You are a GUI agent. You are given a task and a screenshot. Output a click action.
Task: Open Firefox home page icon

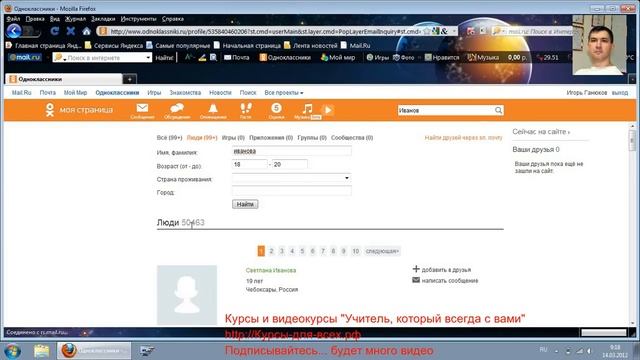point(86,31)
